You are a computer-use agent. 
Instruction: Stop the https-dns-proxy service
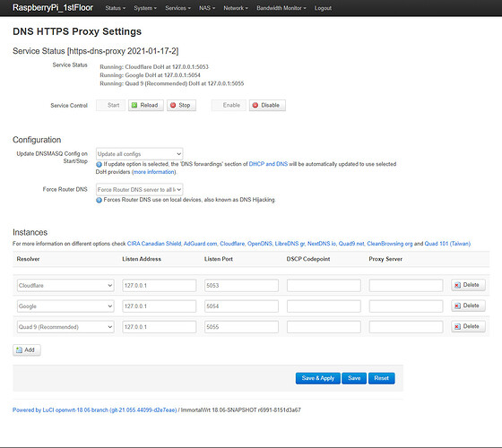click(x=181, y=106)
